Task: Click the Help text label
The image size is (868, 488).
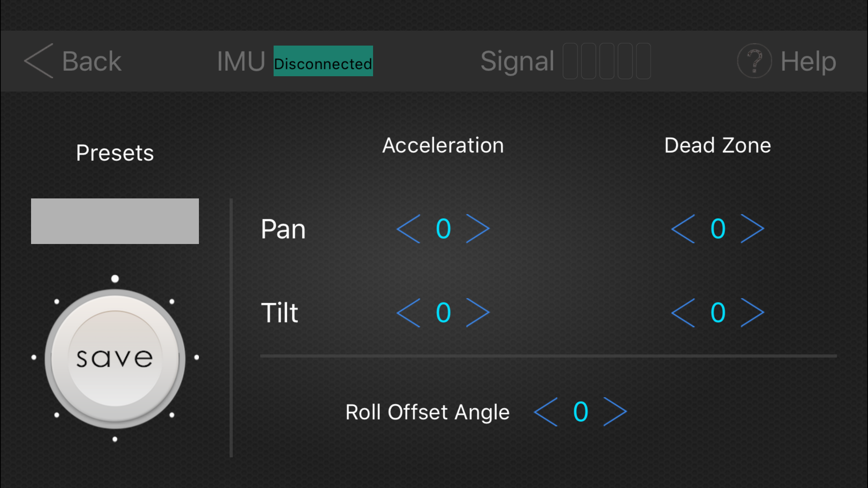Action: [808, 61]
